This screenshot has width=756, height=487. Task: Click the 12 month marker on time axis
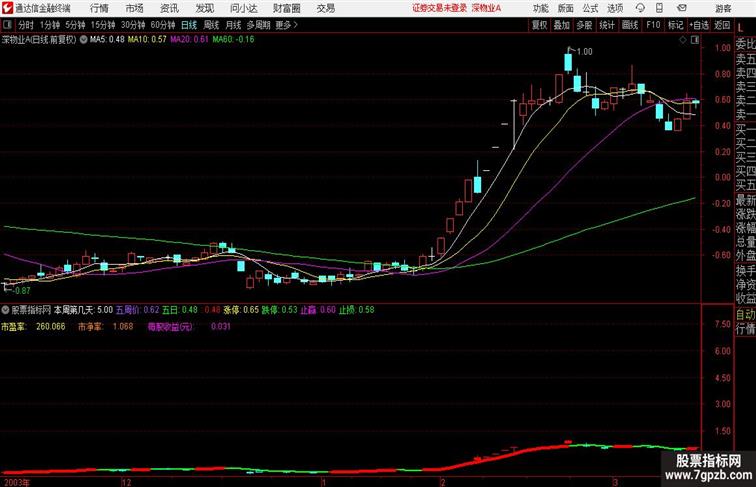tap(126, 482)
